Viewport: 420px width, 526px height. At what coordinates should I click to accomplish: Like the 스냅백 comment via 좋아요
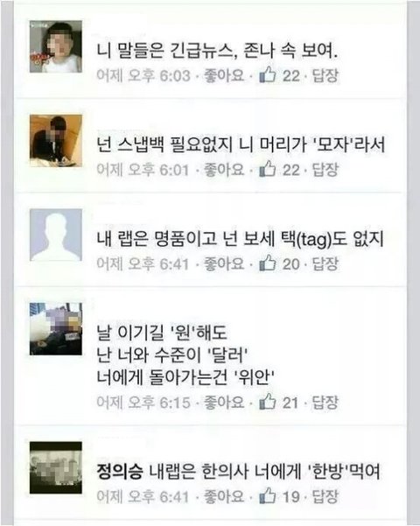pyautogui.click(x=224, y=170)
